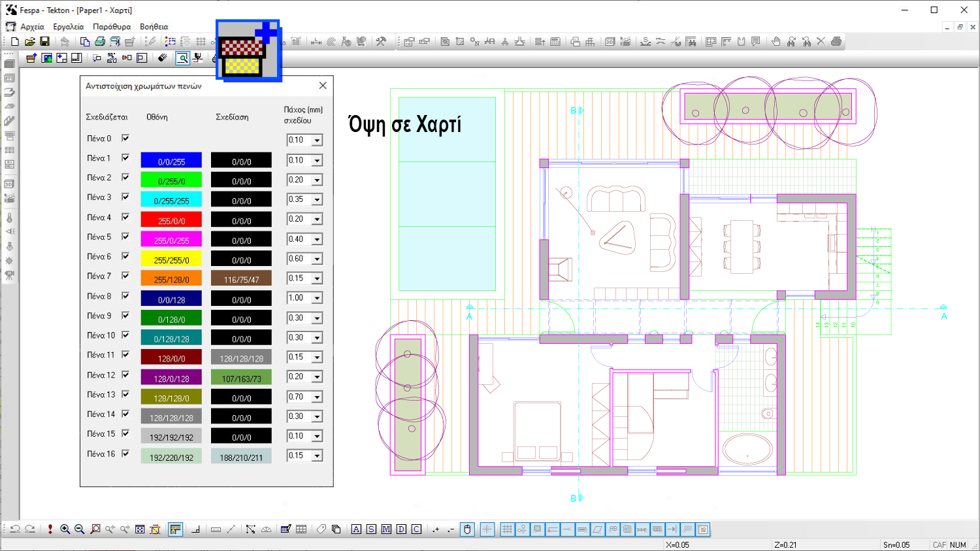Toggle the Πένα 16 checkbox

(x=125, y=454)
